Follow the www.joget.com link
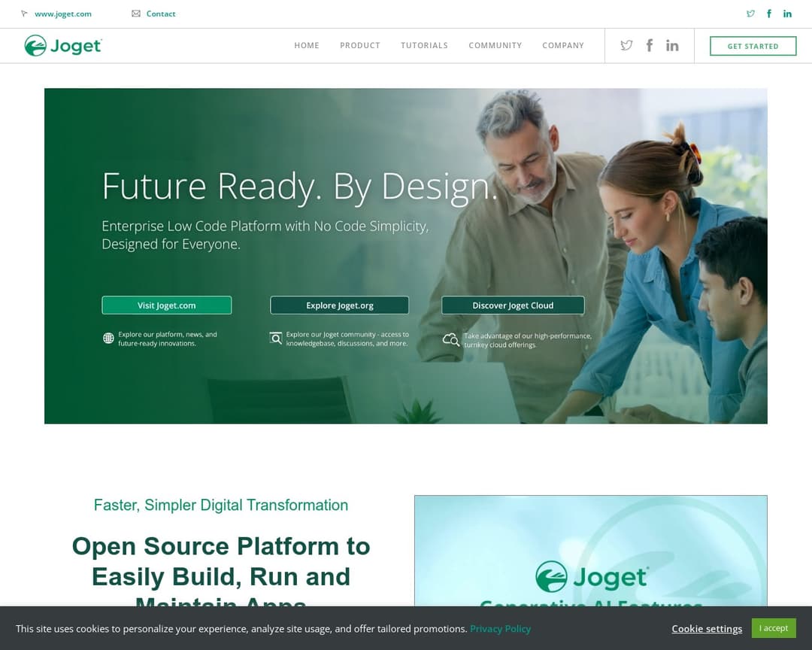The image size is (812, 650). pos(63,14)
